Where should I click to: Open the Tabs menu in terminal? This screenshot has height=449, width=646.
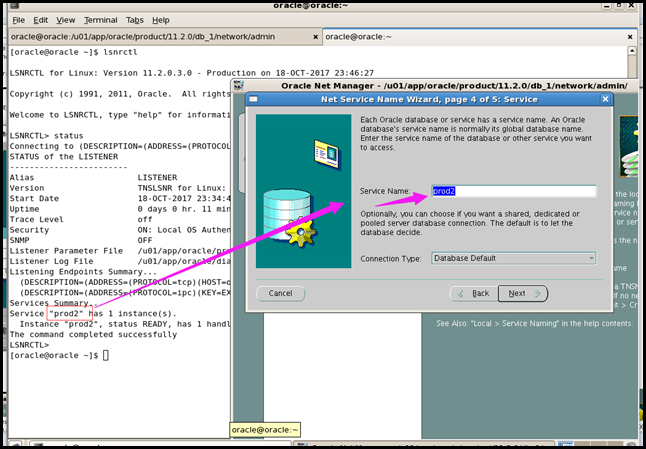pyautogui.click(x=135, y=20)
